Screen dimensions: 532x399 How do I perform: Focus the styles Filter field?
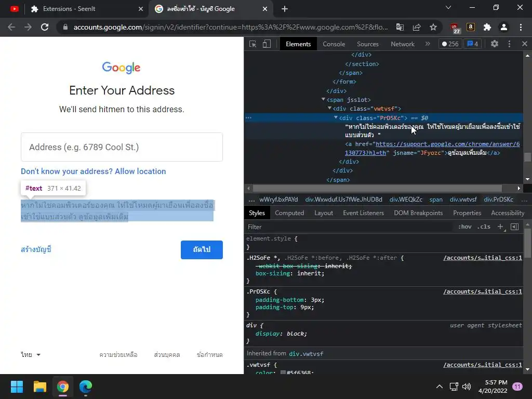350,227
